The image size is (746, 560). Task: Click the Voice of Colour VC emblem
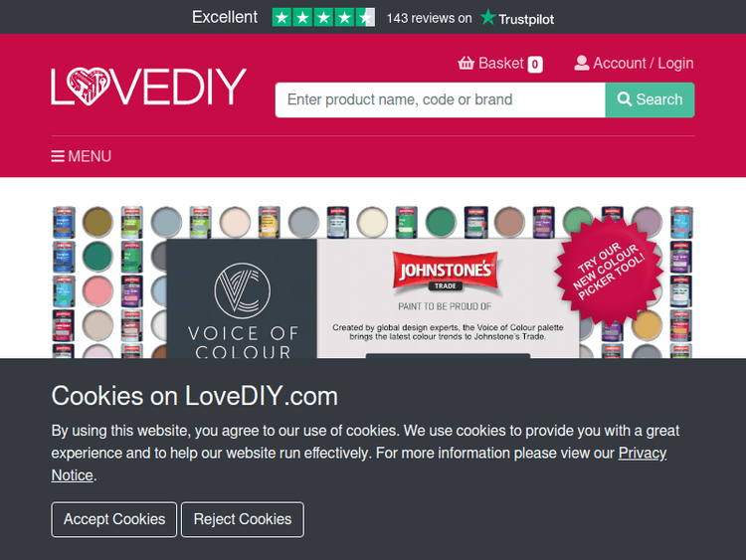(242, 290)
